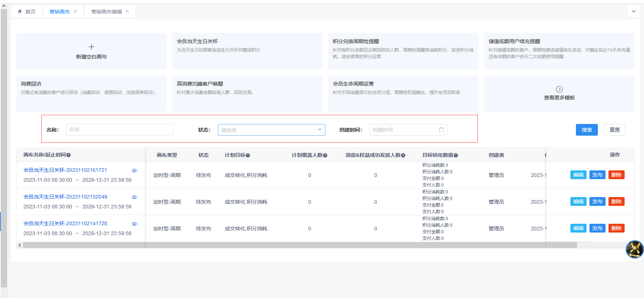This screenshot has width=644, height=298.
Task: Click the 画布类型 column header
Action: click(x=167, y=155)
